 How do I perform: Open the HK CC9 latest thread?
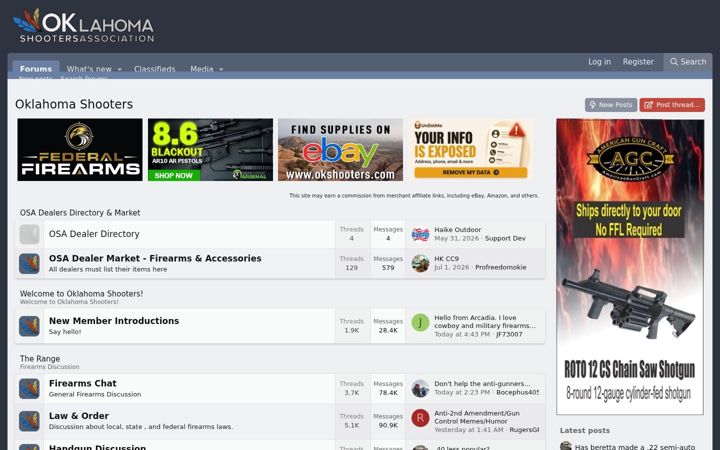point(446,259)
